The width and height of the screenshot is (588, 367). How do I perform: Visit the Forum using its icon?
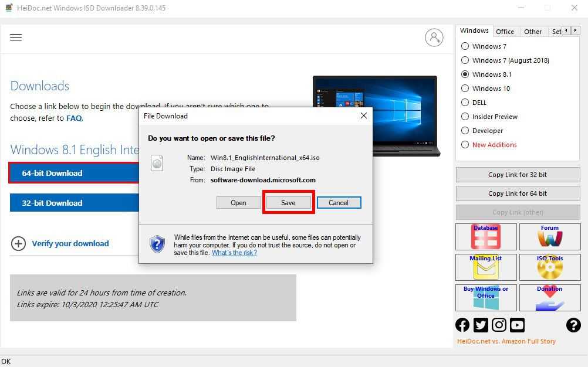click(x=549, y=236)
